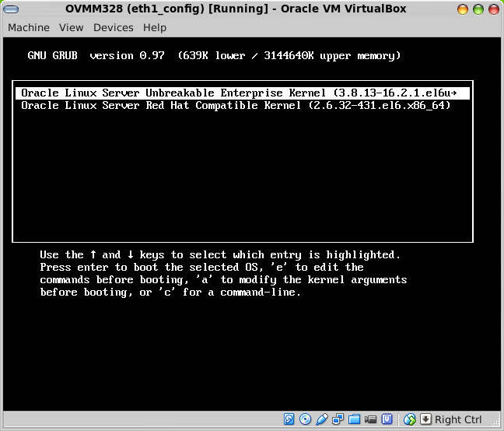504x431 pixels.
Task: Click the orange minimize window button
Action: point(463,9)
